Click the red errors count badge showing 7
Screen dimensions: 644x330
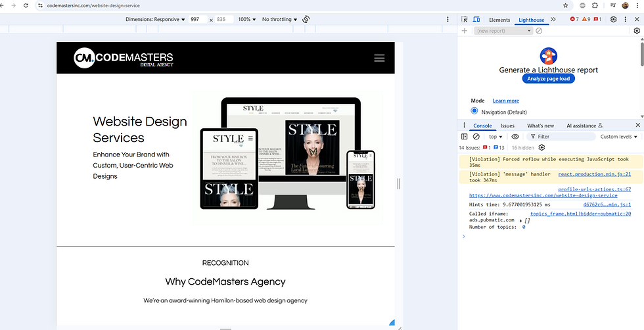click(574, 19)
